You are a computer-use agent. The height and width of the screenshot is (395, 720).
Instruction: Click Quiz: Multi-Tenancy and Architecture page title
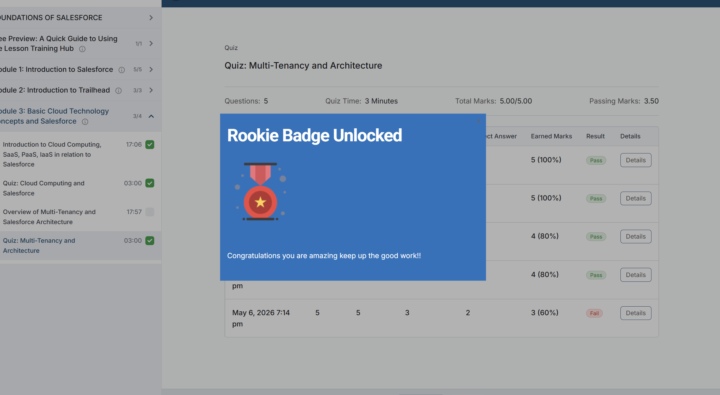pyautogui.click(x=303, y=66)
